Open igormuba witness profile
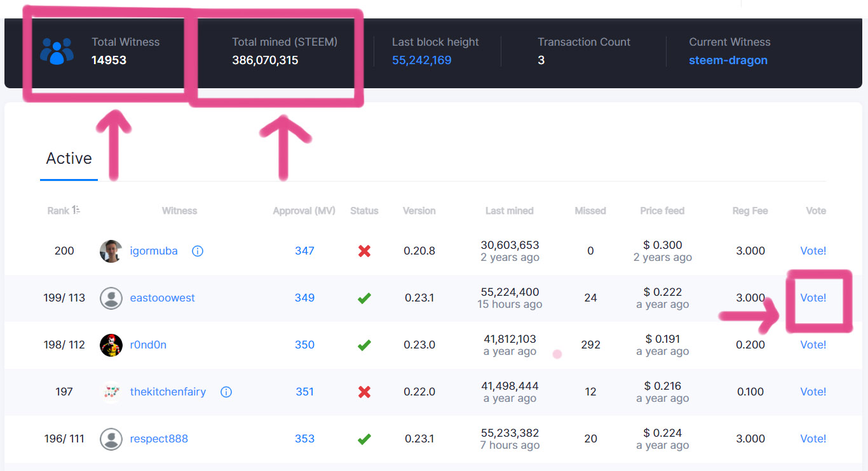The image size is (868, 471). 154,251
